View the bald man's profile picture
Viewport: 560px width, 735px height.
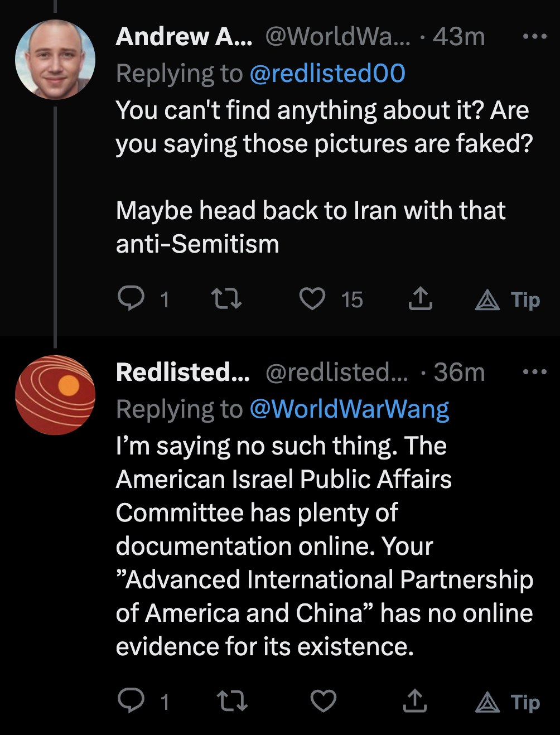tap(55, 60)
